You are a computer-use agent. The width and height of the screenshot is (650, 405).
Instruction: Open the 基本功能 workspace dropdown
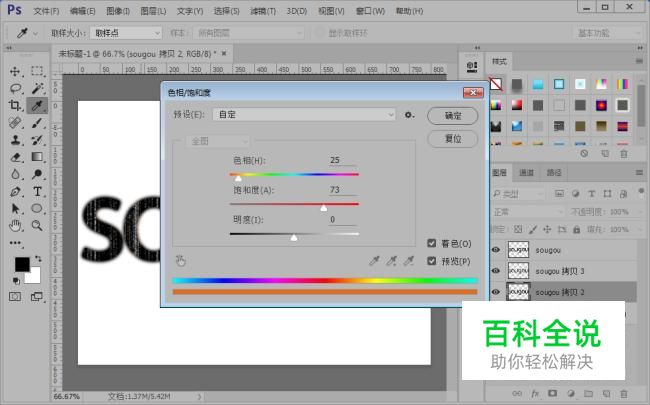point(607,33)
